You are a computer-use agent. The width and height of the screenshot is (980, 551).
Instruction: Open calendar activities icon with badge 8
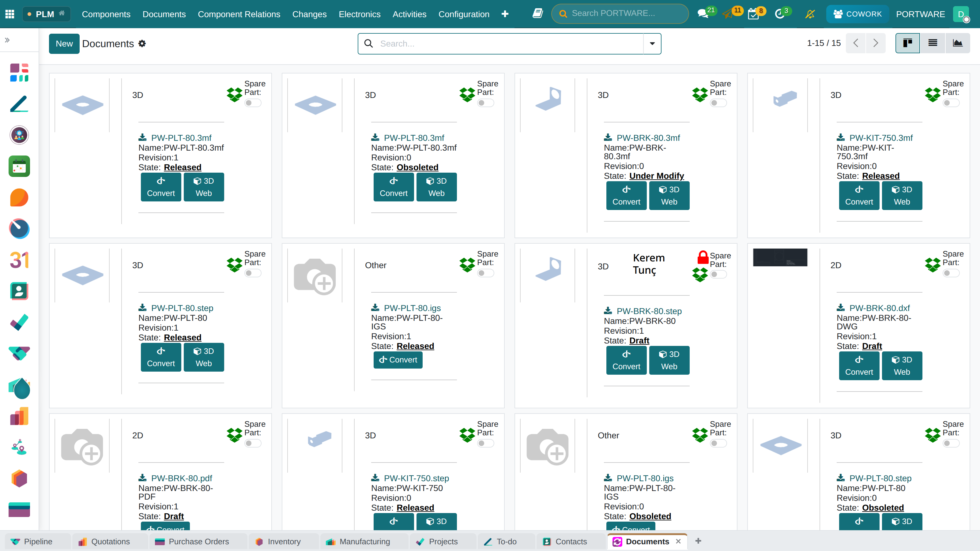click(753, 14)
